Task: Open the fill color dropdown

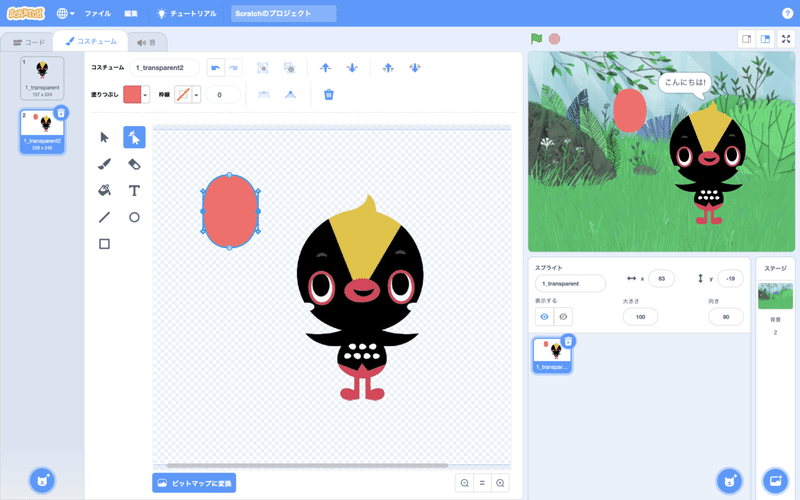Action: (145, 94)
